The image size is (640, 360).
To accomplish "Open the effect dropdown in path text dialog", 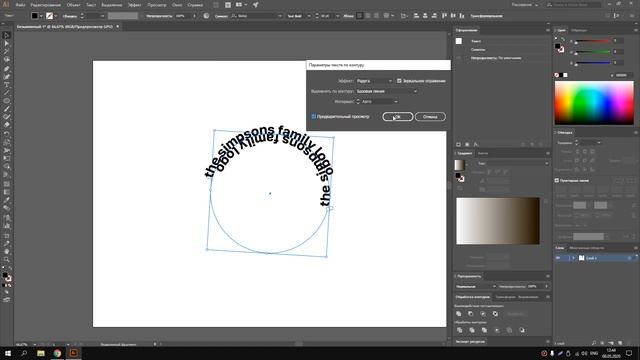I will point(374,81).
